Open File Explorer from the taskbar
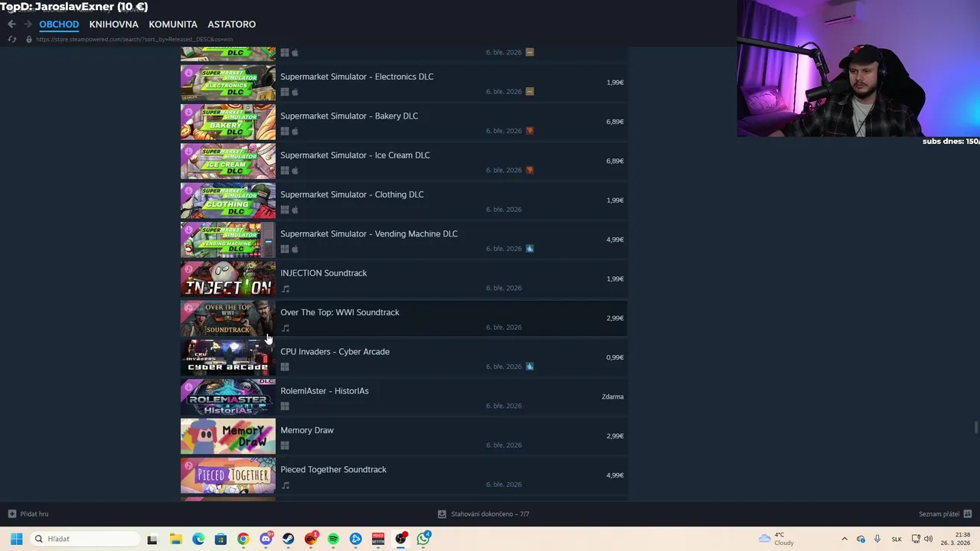This screenshot has height=551, width=980. coord(175,539)
